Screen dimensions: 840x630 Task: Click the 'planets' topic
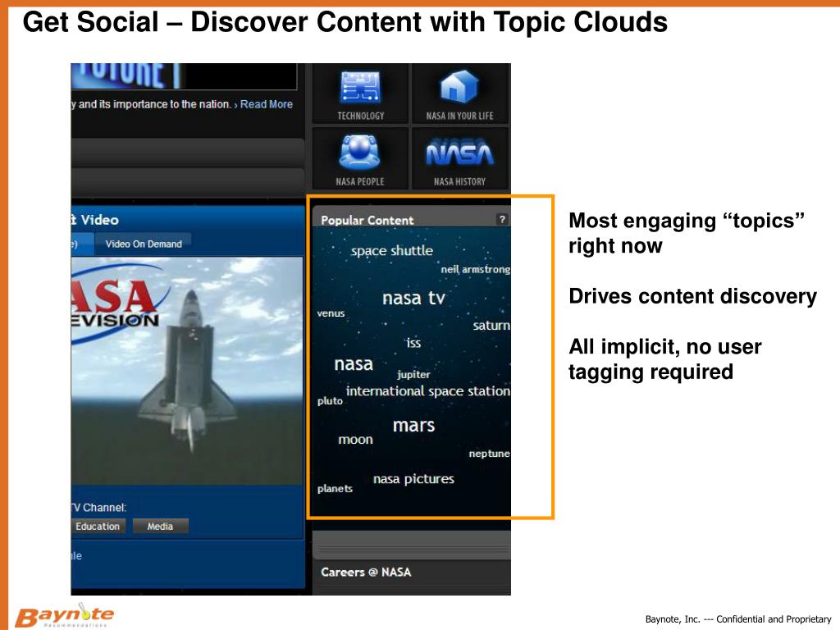tap(335, 489)
